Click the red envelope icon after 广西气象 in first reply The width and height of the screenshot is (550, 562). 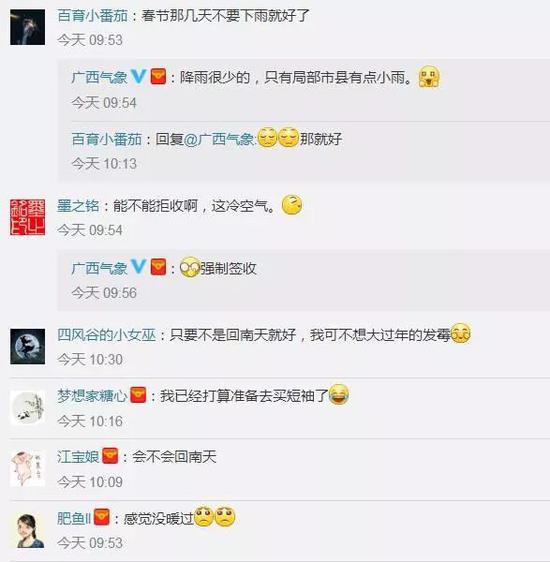(158, 77)
